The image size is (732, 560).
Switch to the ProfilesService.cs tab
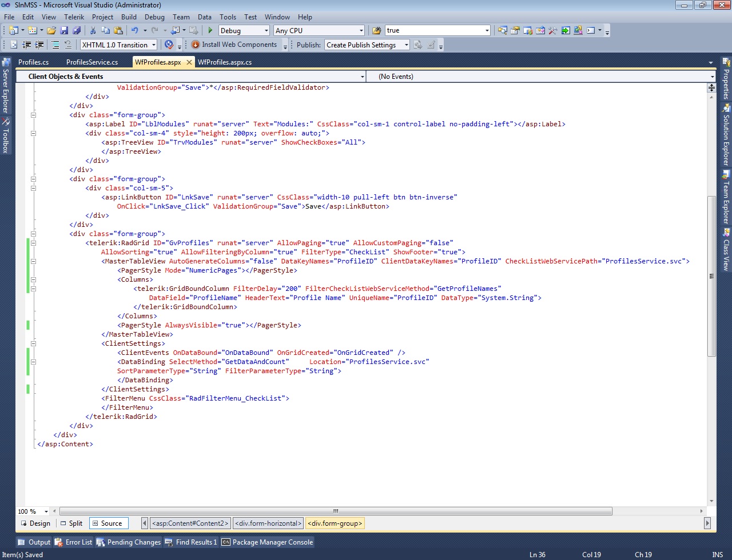point(91,62)
